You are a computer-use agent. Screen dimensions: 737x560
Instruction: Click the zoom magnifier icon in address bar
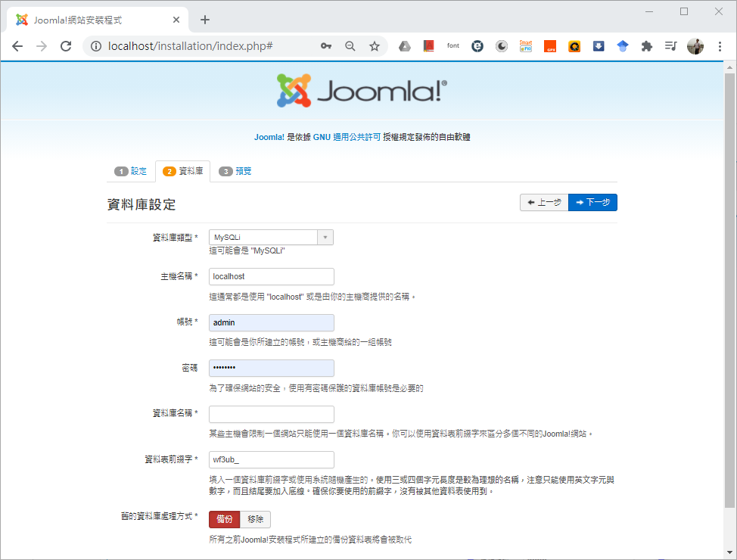click(350, 46)
